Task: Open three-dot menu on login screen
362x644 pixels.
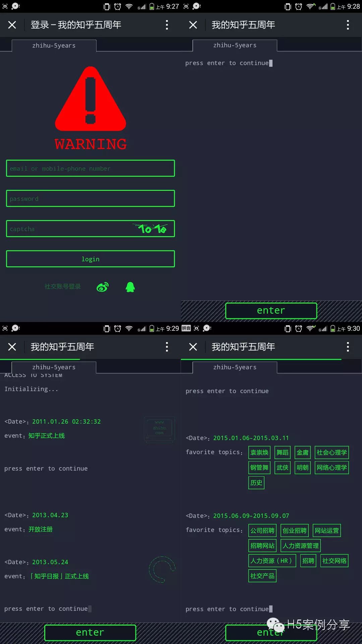Action: [167, 25]
